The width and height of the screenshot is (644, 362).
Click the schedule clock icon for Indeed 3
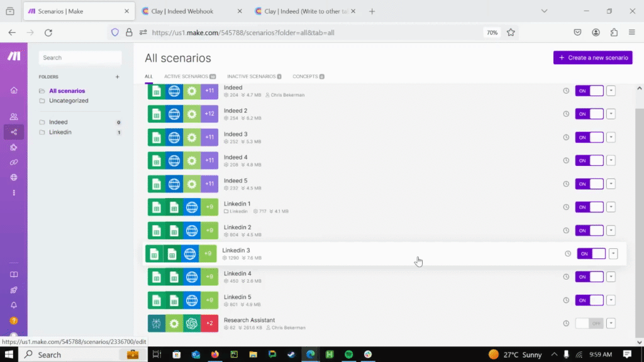pos(566,137)
